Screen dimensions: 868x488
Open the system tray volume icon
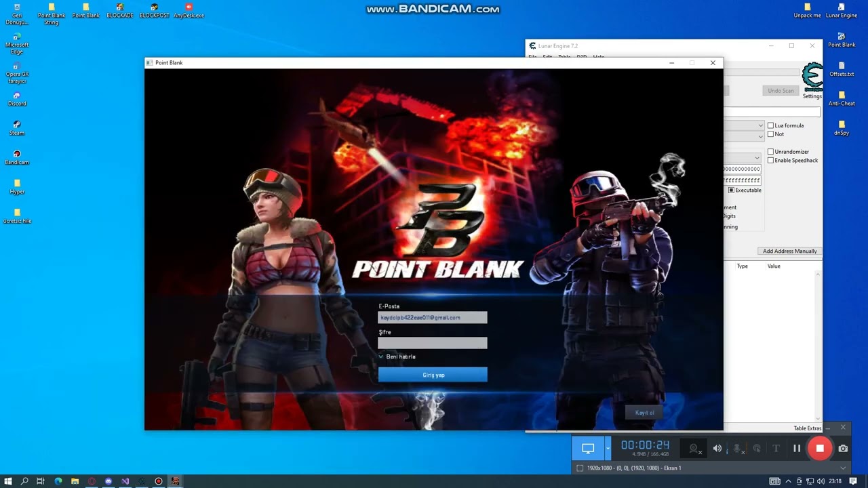(x=821, y=481)
